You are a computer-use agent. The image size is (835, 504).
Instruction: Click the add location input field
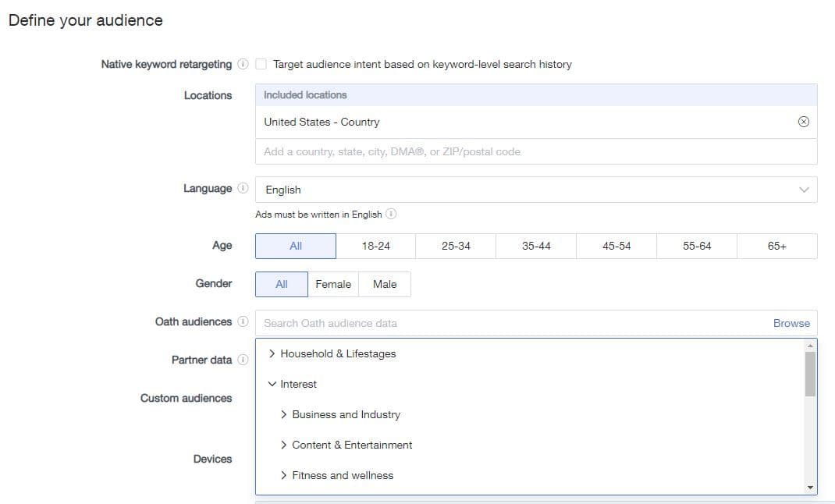tap(536, 151)
